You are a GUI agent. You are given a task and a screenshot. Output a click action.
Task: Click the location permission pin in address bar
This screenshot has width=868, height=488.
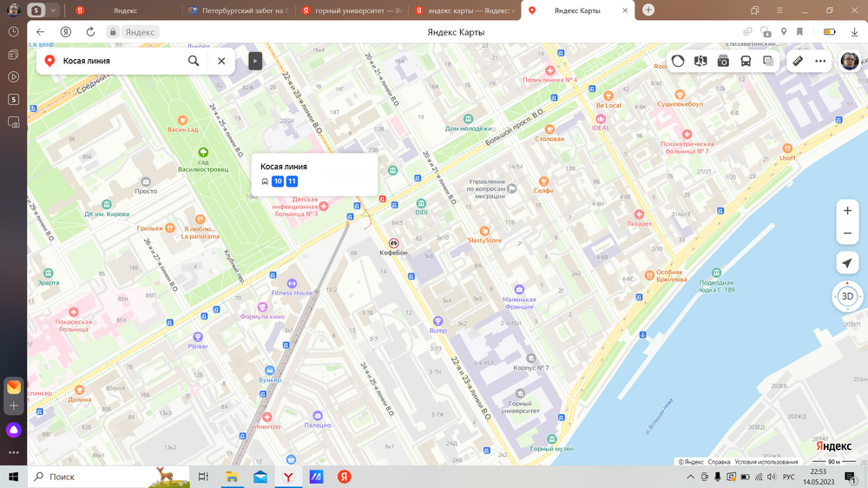click(784, 32)
